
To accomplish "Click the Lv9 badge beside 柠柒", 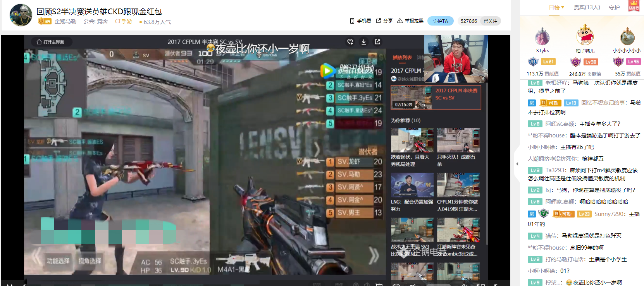I will click(x=535, y=283).
